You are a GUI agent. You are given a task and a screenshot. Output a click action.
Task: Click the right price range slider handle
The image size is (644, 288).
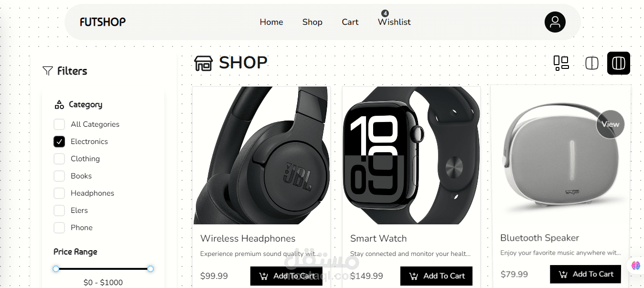pos(150,269)
